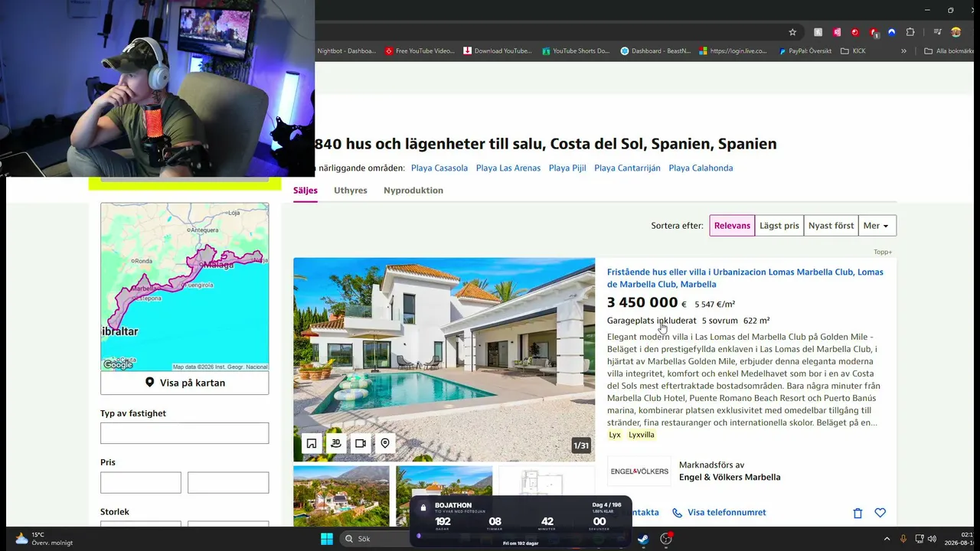
Task: Open the pink extension icon in the toolbar
Action: [x=837, y=32]
